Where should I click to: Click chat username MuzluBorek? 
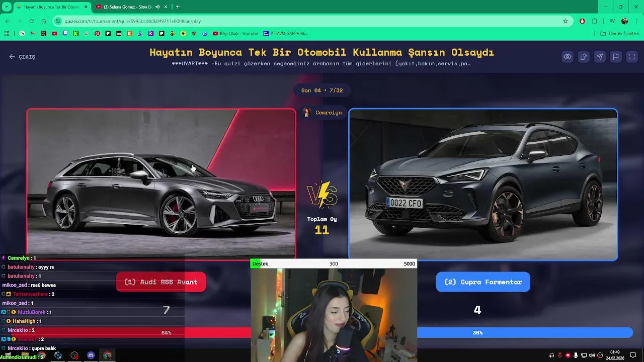(x=32, y=312)
